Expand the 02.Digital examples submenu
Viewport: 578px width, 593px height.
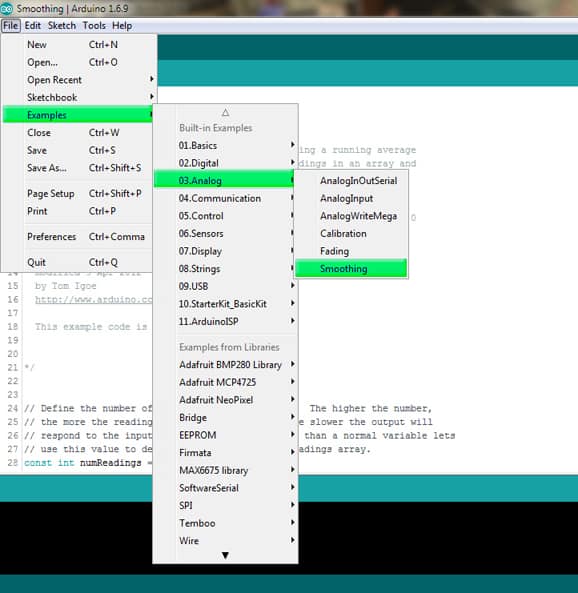(x=225, y=163)
